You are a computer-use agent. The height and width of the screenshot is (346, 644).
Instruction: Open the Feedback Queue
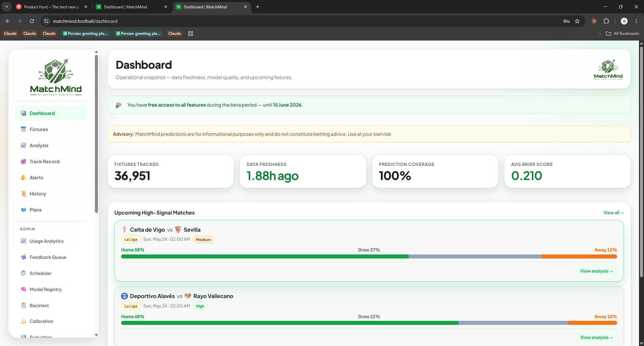coord(51,257)
